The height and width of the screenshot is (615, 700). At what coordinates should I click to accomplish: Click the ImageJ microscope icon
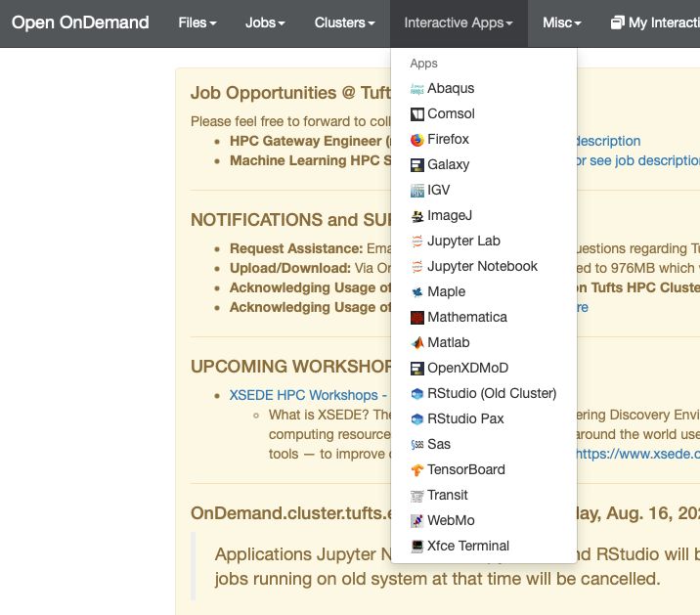[x=416, y=216]
